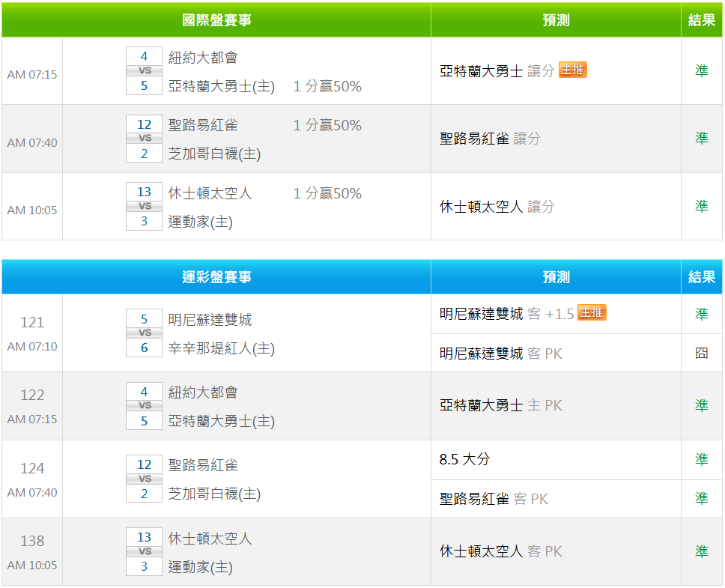Click the 國際盤賽事 header

(x=216, y=20)
